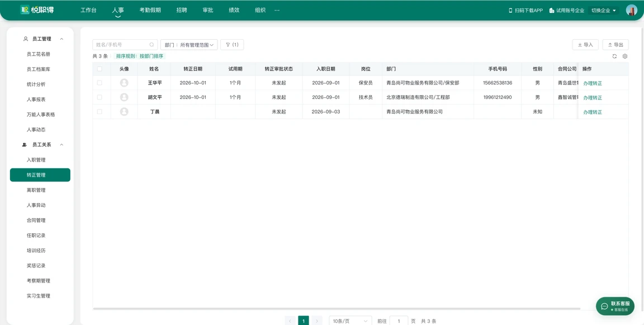Click the refresh table icon
The image size is (644, 325).
click(614, 56)
